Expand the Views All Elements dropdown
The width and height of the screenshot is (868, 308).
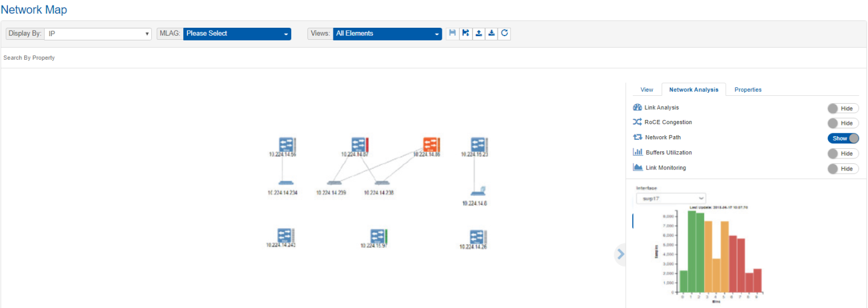(x=388, y=34)
